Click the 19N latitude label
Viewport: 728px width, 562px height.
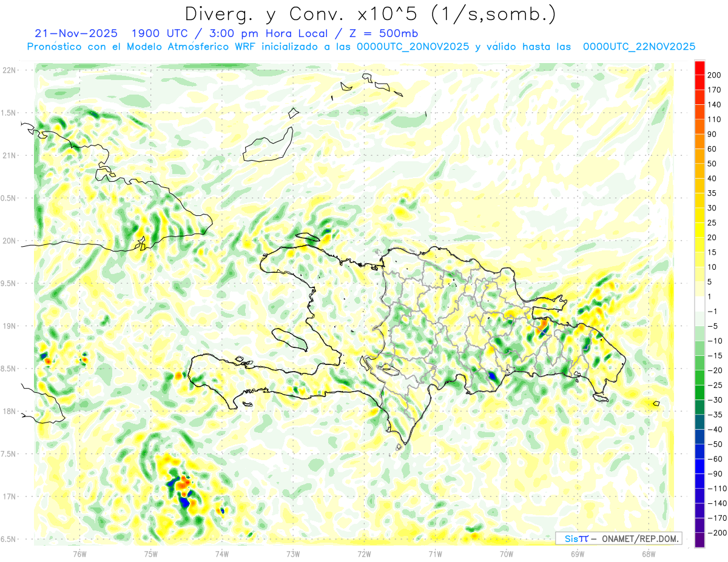click(x=9, y=326)
